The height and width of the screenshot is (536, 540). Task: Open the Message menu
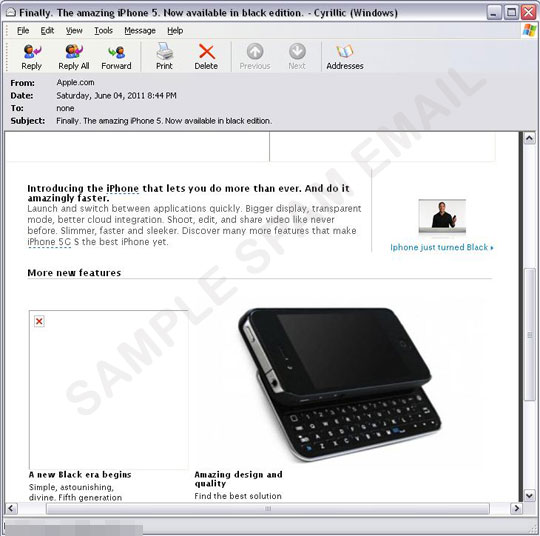tap(140, 31)
